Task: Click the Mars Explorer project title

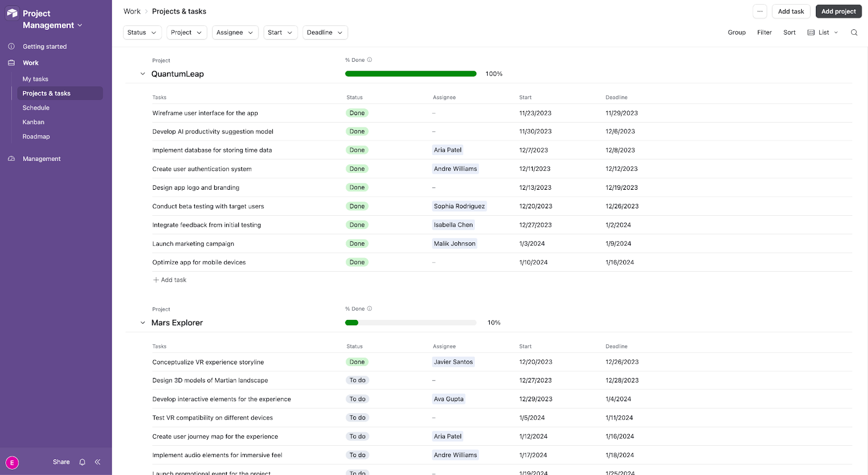Action: [x=177, y=323]
